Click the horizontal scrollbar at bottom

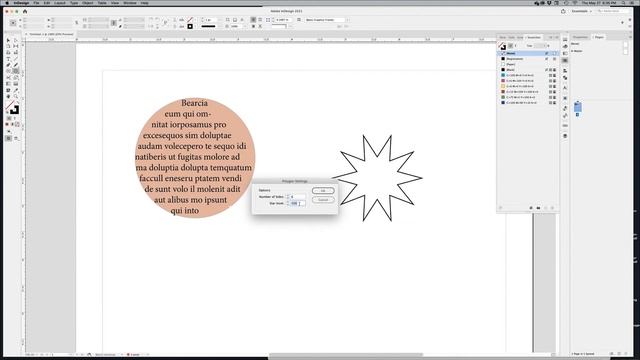tap(346, 355)
